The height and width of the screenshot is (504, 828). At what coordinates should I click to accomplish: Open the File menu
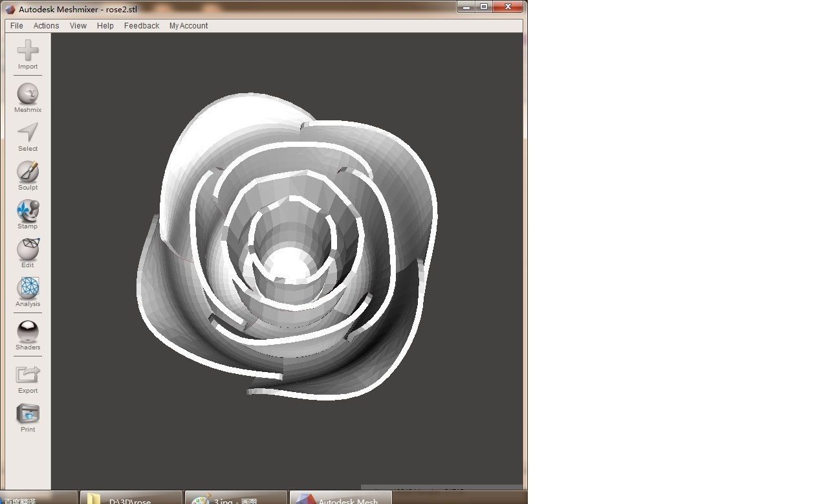(x=17, y=26)
